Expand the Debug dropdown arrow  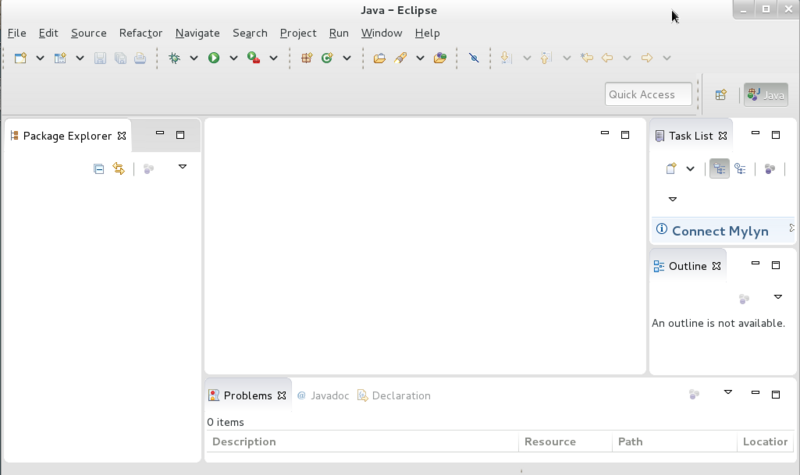[194, 58]
